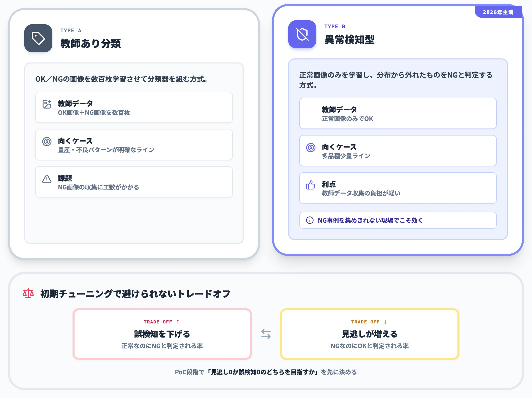Click the text 教師データ収集の負担が軽い
The height and width of the screenshot is (398, 532).
click(361, 193)
